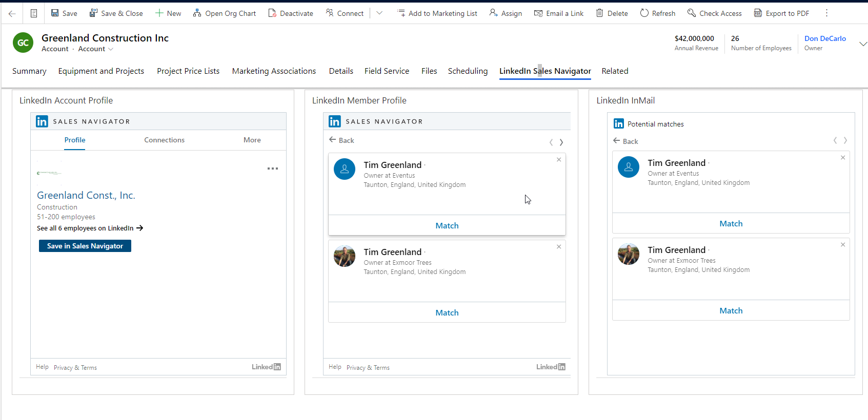Click Save in Sales Navigator button

[x=85, y=246]
